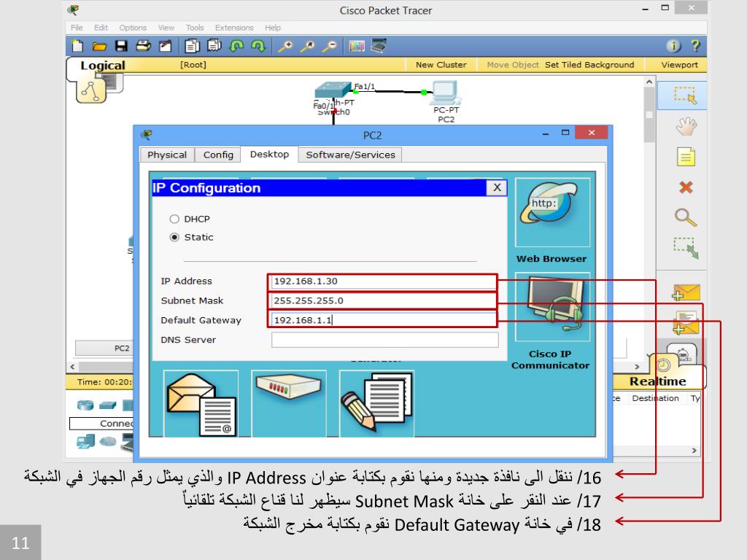Select the Static radio button
Image resolution: width=747 pixels, height=560 pixels.
coord(174,237)
